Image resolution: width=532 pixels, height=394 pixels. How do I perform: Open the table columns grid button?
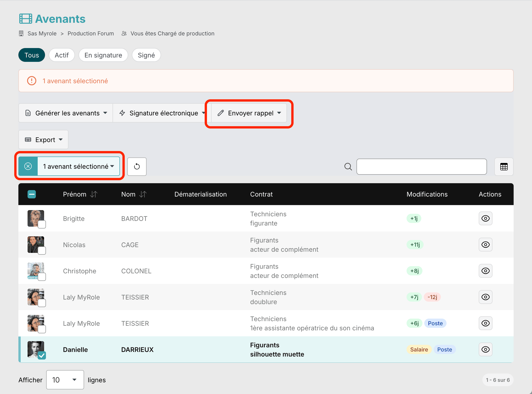[504, 166]
